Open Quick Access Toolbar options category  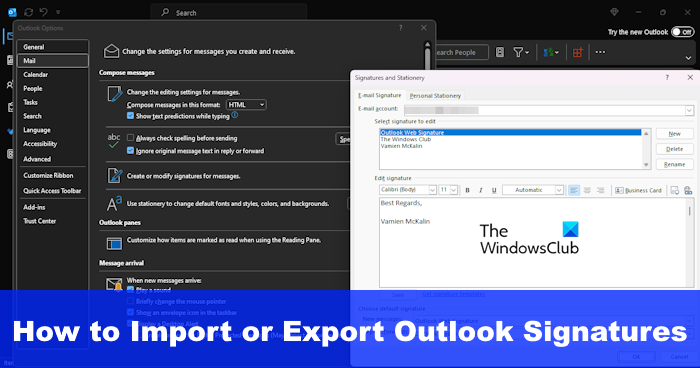[x=53, y=191]
